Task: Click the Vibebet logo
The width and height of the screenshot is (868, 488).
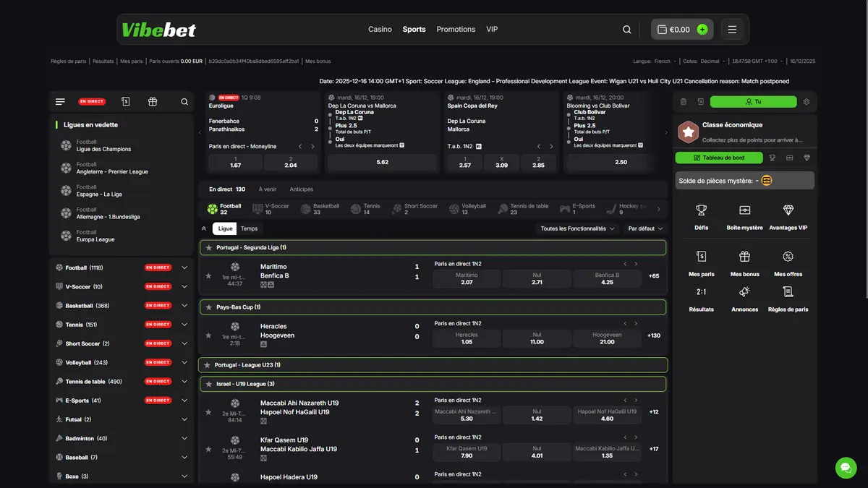Action: point(159,30)
